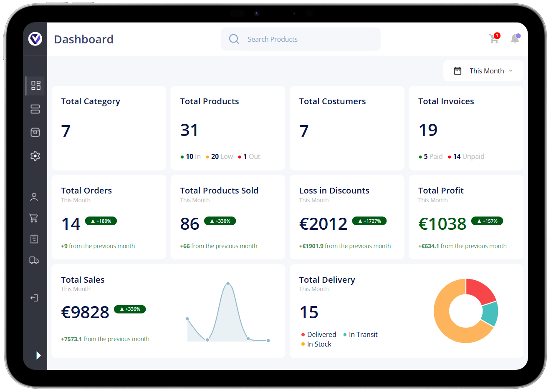
Task: Click the Total Delivery value 15
Action: [x=309, y=312]
